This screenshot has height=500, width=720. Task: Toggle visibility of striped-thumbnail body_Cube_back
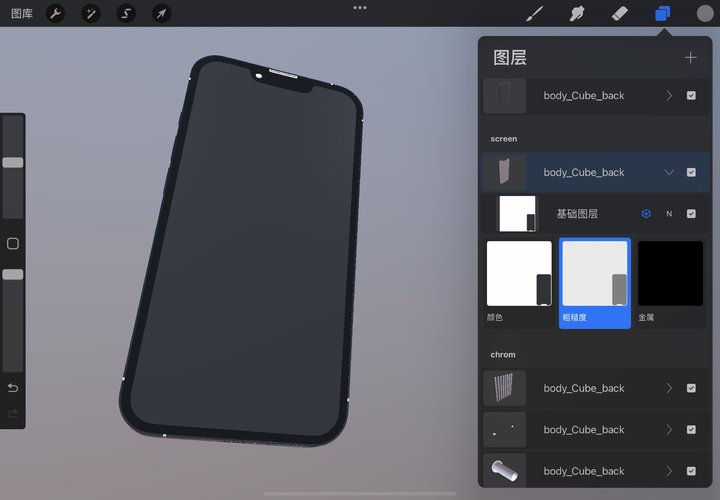(x=691, y=388)
